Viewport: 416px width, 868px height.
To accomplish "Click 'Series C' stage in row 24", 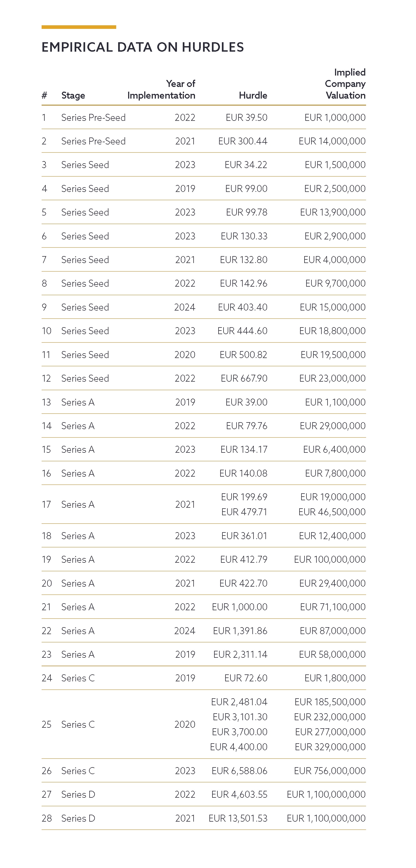I will [78, 678].
